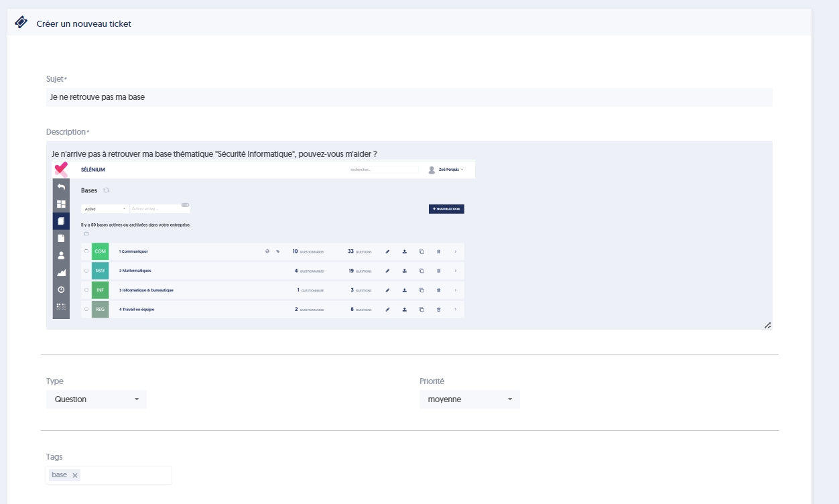This screenshot has width=839, height=504.
Task: Tick the checkbox for 3 Informatique & bureautique row
Action: (x=86, y=290)
